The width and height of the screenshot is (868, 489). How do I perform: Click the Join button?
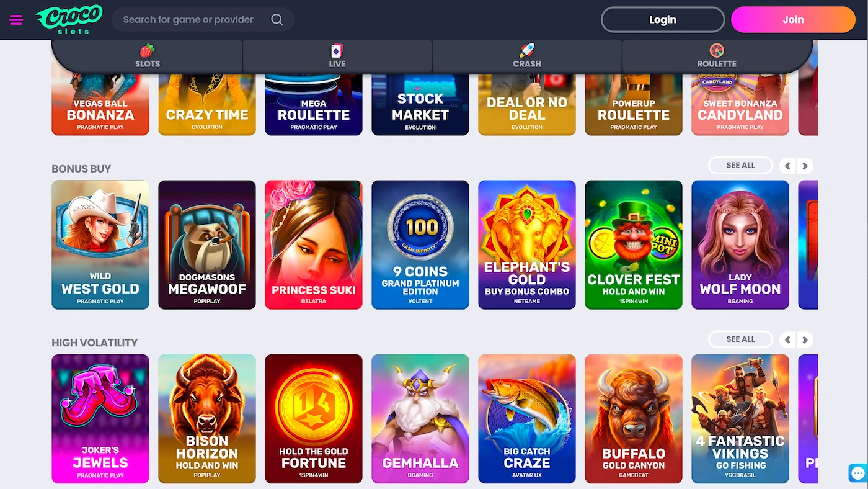click(x=793, y=19)
